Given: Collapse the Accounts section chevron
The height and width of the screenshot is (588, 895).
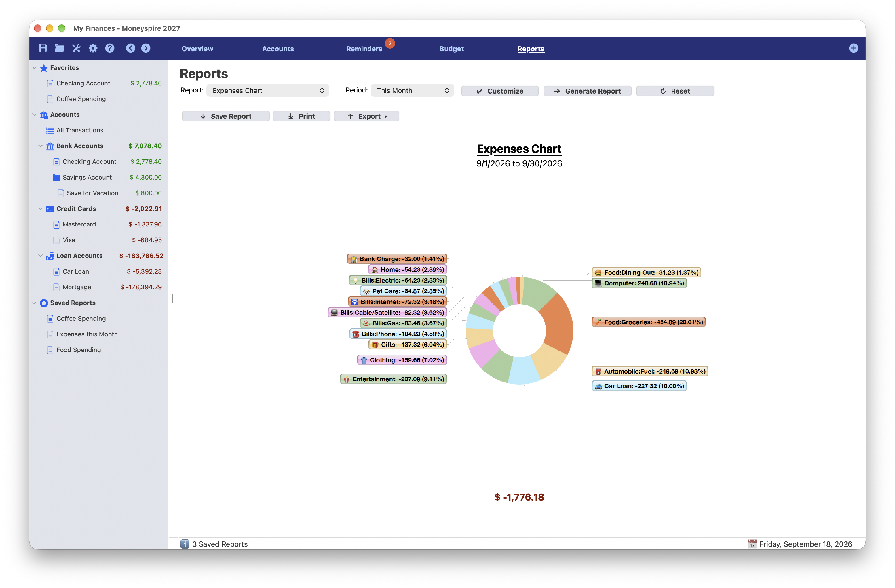Looking at the screenshot, I should pyautogui.click(x=34, y=115).
